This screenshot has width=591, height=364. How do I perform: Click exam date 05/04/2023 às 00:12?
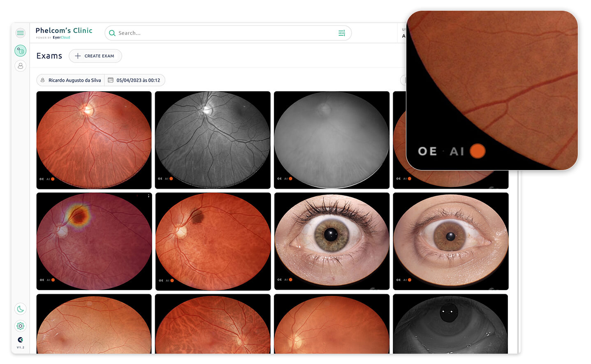(138, 80)
